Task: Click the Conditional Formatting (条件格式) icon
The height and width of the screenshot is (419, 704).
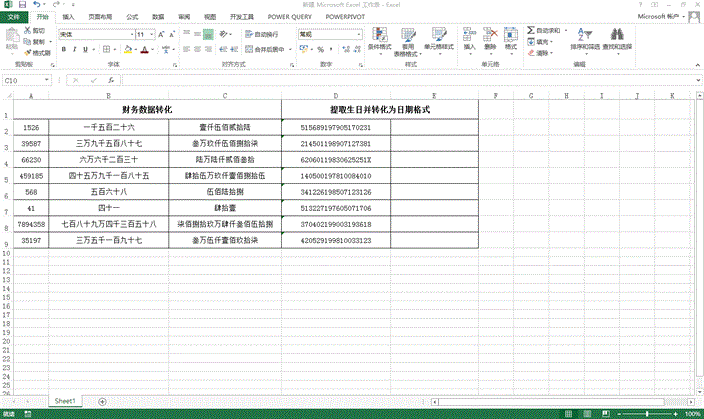Action: 380,40
